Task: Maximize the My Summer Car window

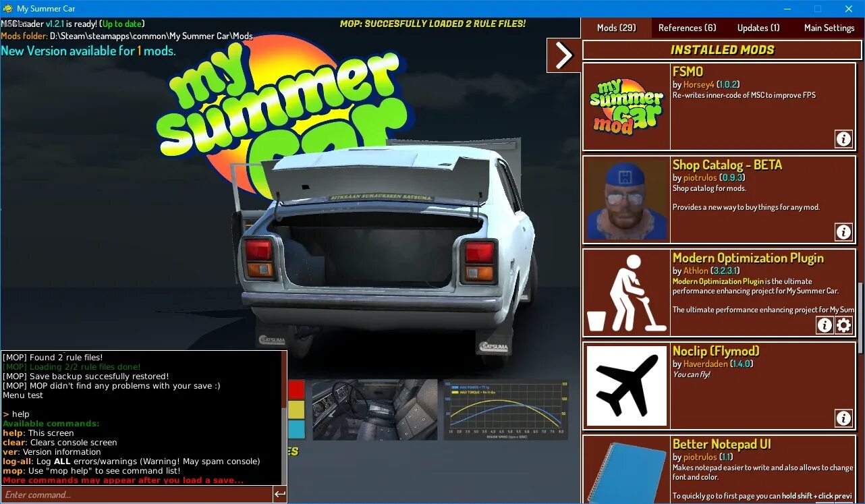Action: 818,9
